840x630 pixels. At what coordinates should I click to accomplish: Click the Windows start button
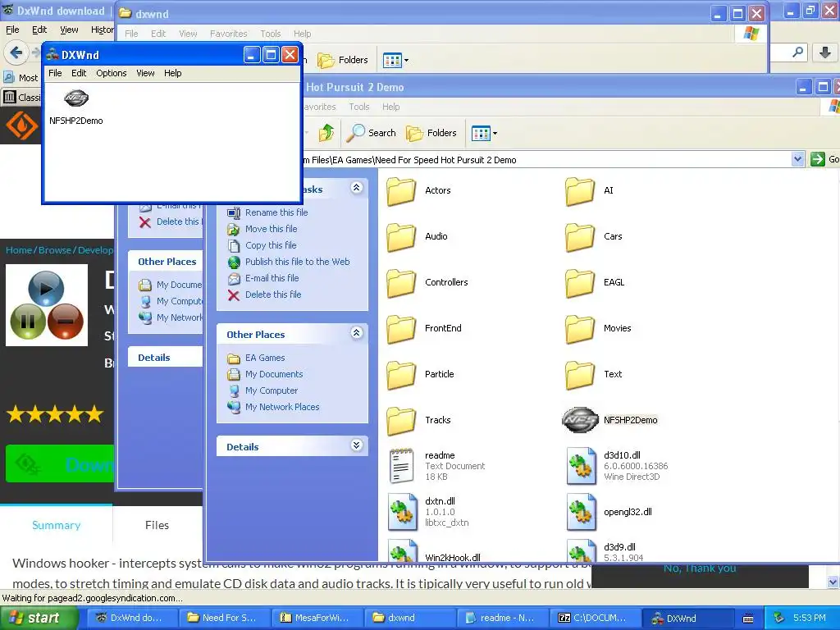click(x=39, y=618)
